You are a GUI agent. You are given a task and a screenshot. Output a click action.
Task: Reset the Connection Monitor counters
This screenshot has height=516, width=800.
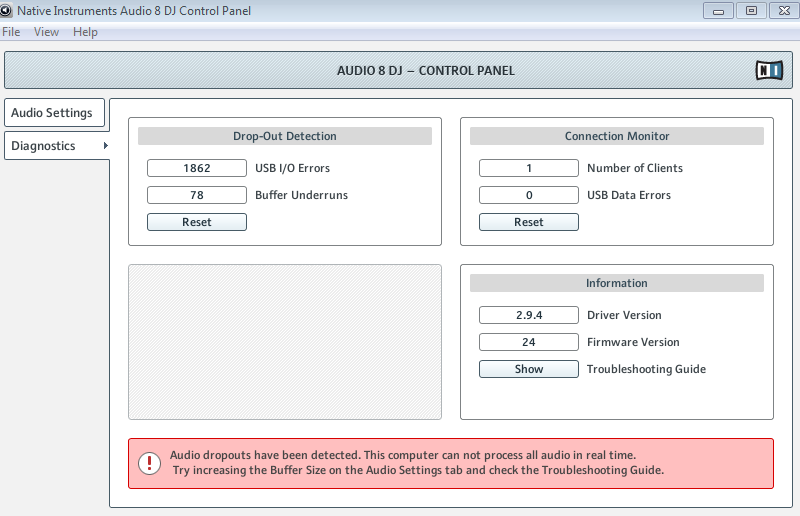529,222
